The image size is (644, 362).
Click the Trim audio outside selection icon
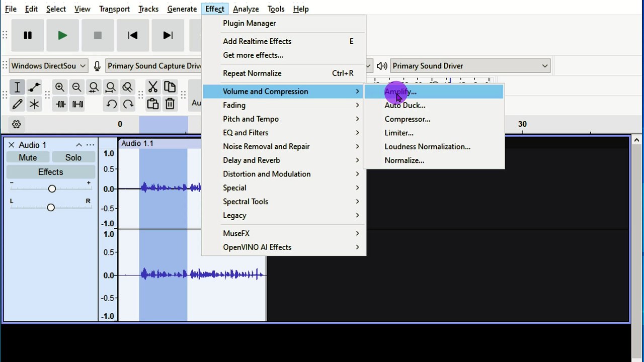pyautogui.click(x=61, y=104)
